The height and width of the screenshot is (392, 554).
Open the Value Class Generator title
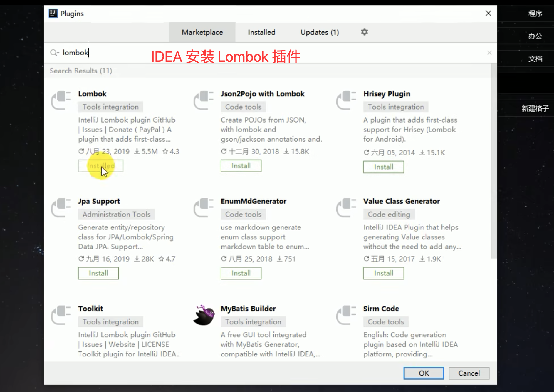(401, 201)
